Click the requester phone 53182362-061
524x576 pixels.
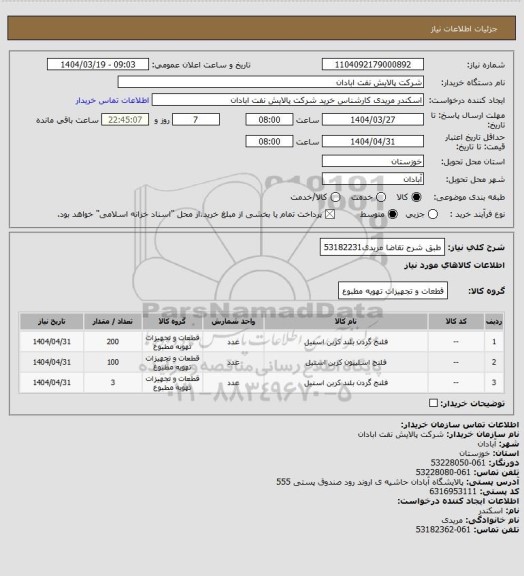[x=443, y=529]
